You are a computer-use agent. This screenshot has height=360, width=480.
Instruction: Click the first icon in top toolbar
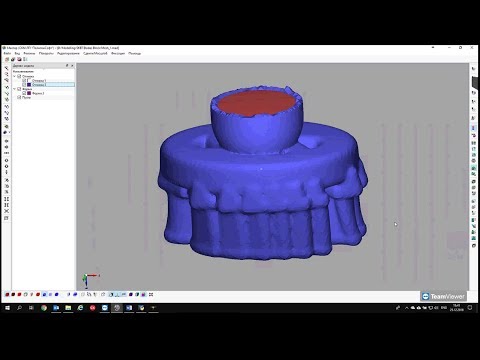(7, 59)
